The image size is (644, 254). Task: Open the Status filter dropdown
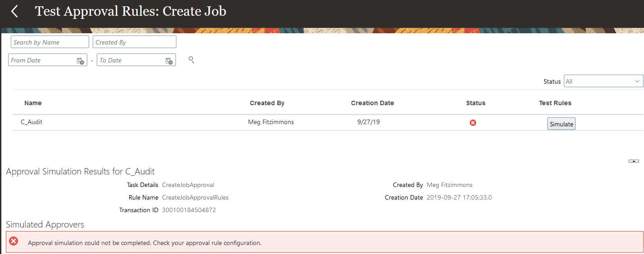pos(603,81)
